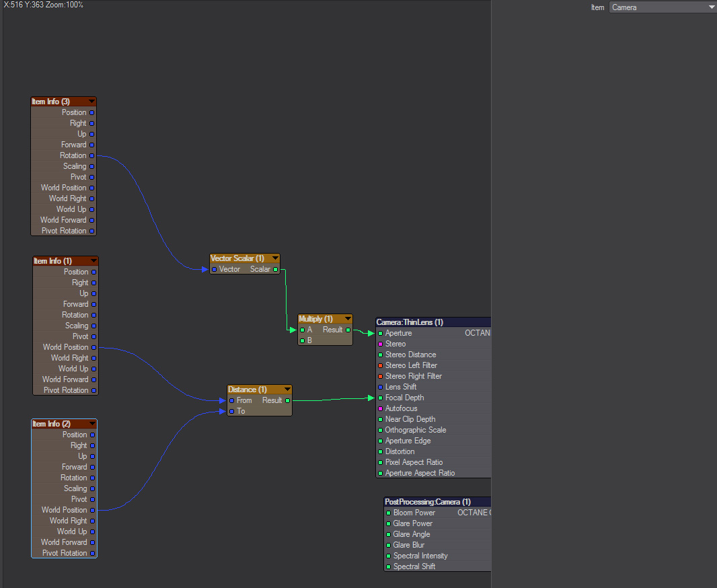Click Vector input port on Vector Scalar node
This screenshot has height=588, width=717.
(214, 269)
